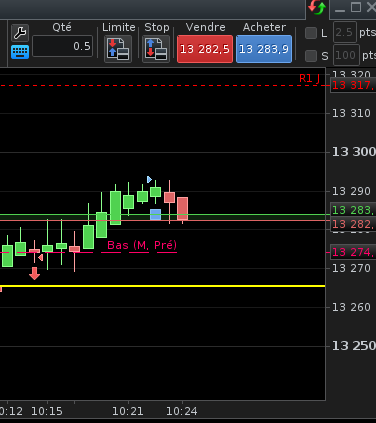Click the blue order box on the chart
376x423 pixels.
[155, 214]
